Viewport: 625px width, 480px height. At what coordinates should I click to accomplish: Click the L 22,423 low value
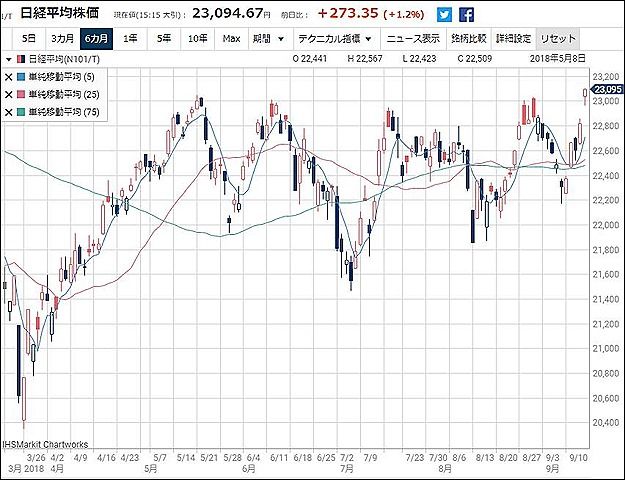tap(419, 59)
